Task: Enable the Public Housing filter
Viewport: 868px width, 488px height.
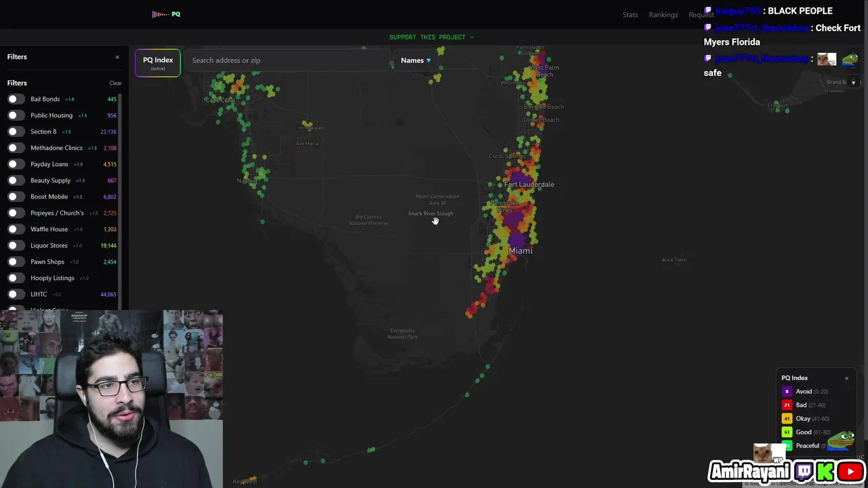Action: pos(16,115)
